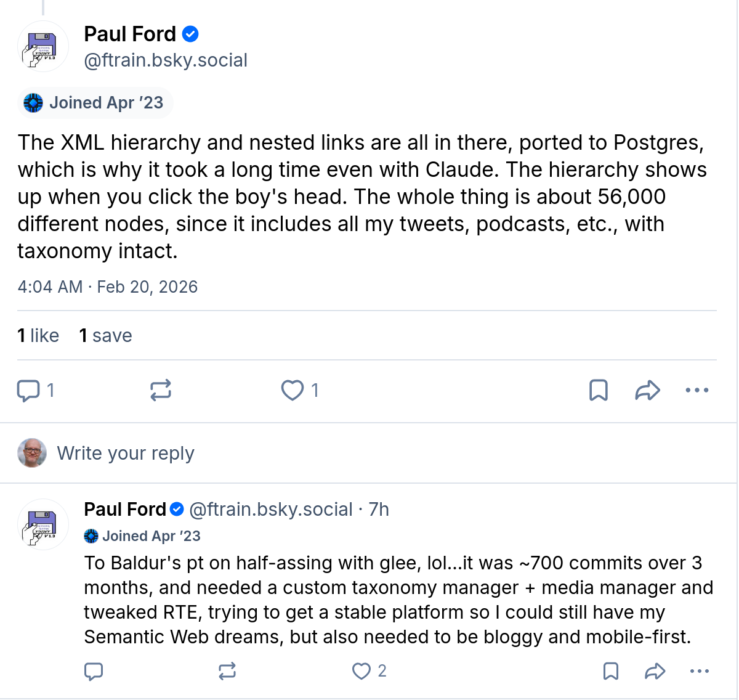
Task: Open three-dot menu on reply post
Action: click(700, 671)
